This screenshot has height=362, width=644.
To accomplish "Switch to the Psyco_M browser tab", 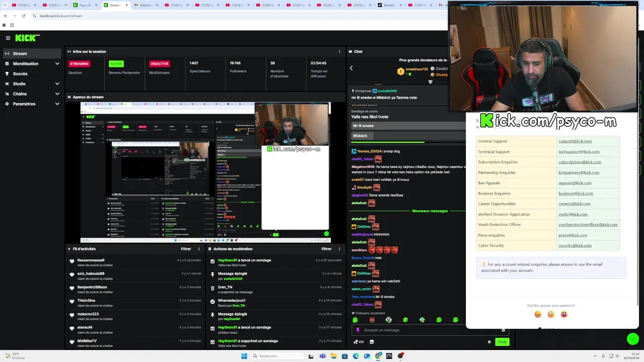I will tap(85, 5).
